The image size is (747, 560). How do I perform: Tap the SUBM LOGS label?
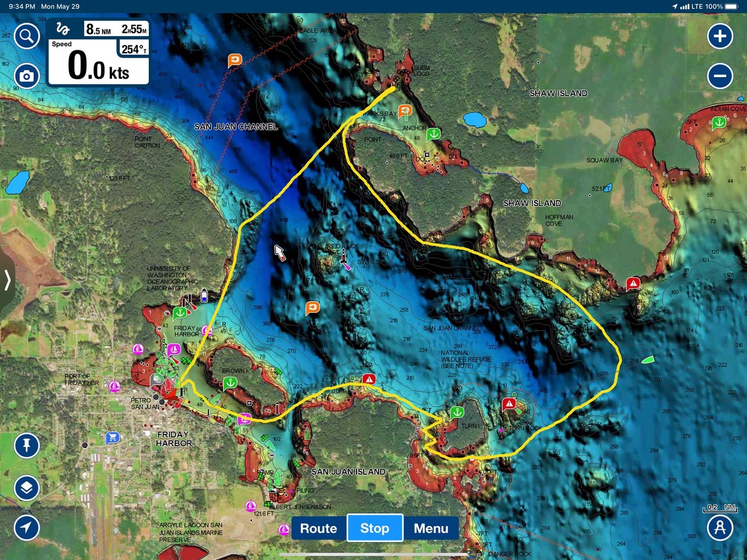[421, 71]
